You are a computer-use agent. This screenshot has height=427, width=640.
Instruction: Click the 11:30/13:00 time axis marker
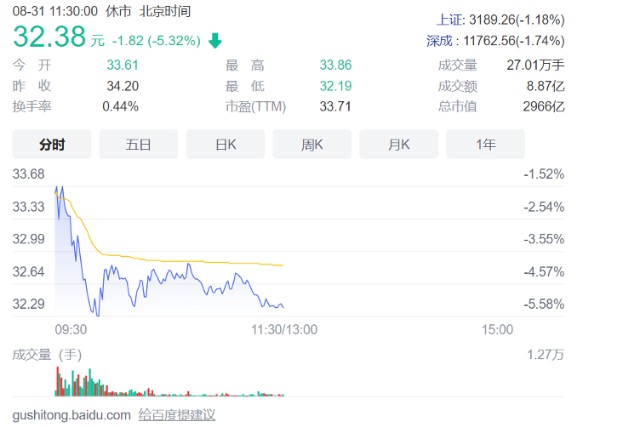tap(284, 329)
